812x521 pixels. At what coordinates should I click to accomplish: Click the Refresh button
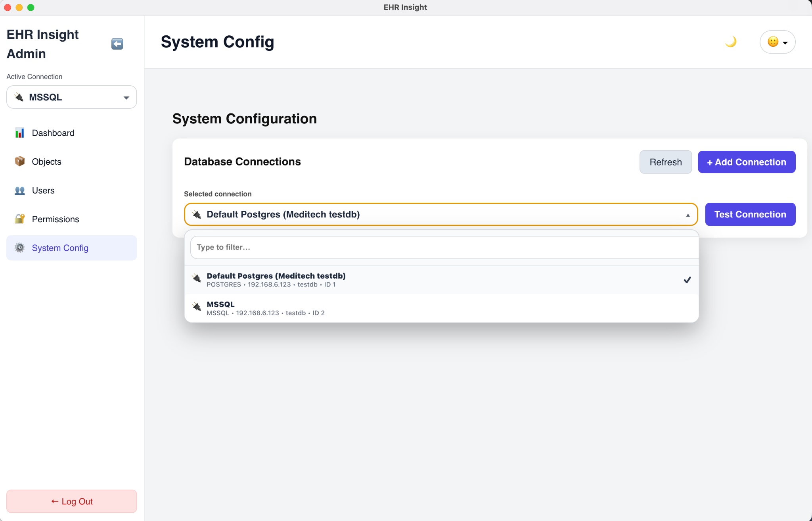point(665,162)
